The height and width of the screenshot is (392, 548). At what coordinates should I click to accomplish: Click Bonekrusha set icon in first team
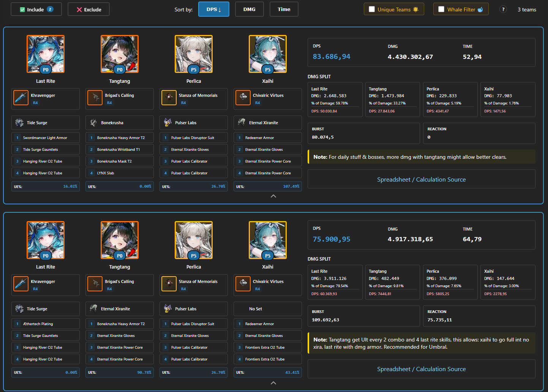click(93, 123)
